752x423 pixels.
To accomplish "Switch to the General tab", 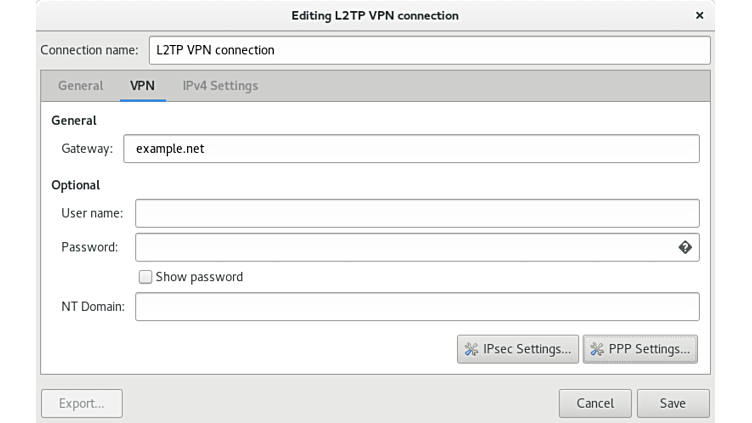I will point(80,86).
